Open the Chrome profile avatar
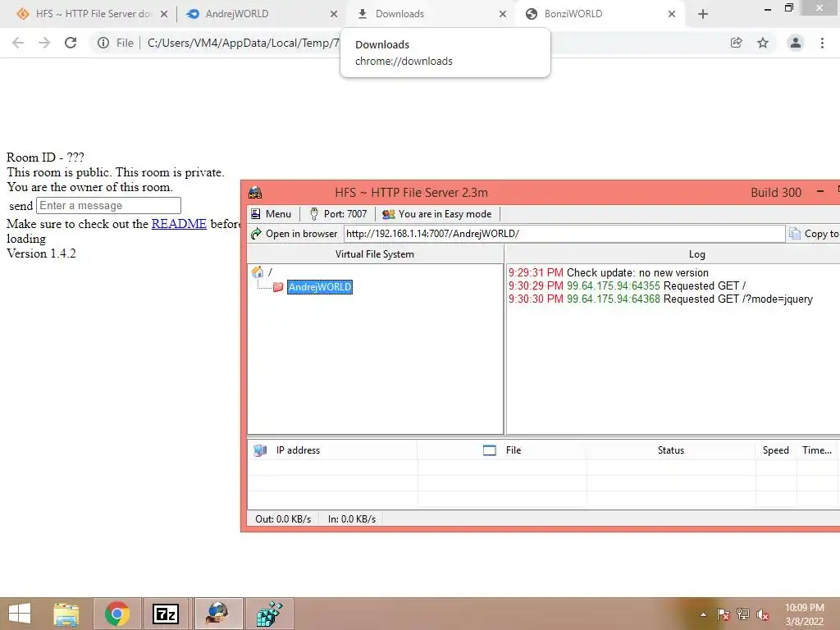Viewport: 840px width, 630px height. tap(796, 43)
